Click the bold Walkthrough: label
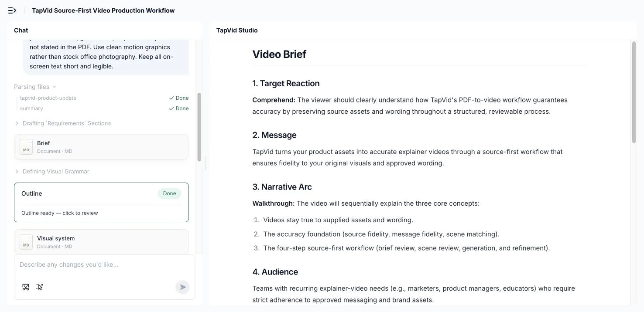This screenshot has width=644, height=312. [x=274, y=203]
